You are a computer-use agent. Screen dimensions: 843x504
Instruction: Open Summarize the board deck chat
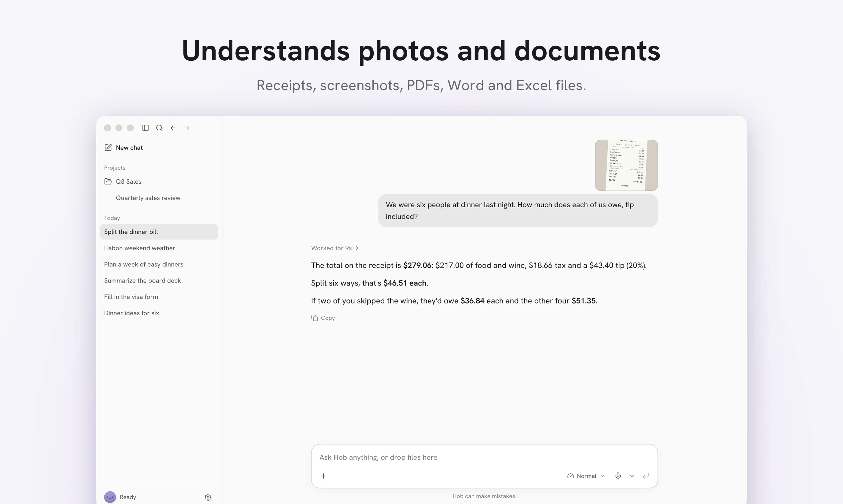coord(159,281)
